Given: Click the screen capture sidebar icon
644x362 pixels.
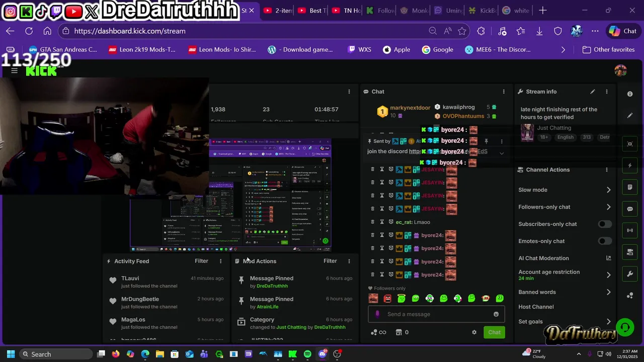Looking at the screenshot, I should pos(630,144).
